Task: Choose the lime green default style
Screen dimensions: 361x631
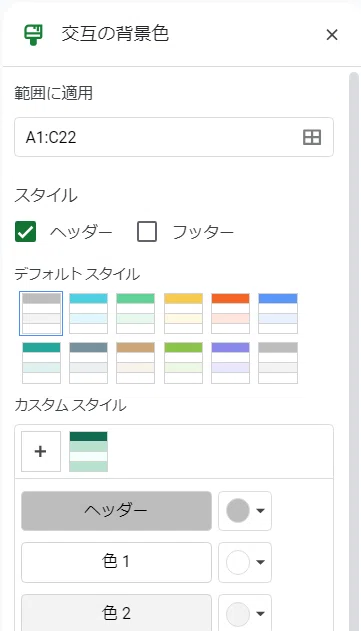Action: (x=183, y=363)
